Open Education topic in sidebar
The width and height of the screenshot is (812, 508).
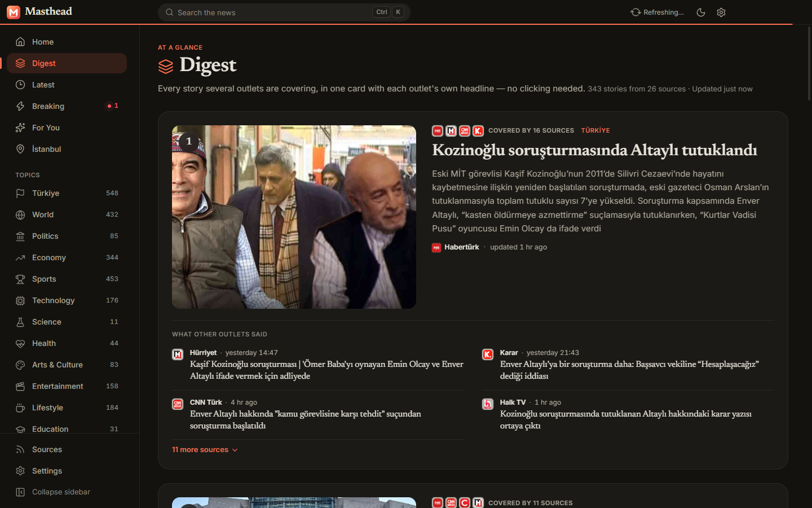[67, 428]
